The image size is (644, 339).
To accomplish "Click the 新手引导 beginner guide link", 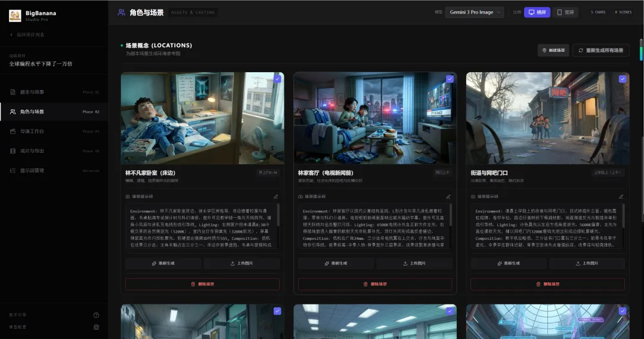I will 18,315.
